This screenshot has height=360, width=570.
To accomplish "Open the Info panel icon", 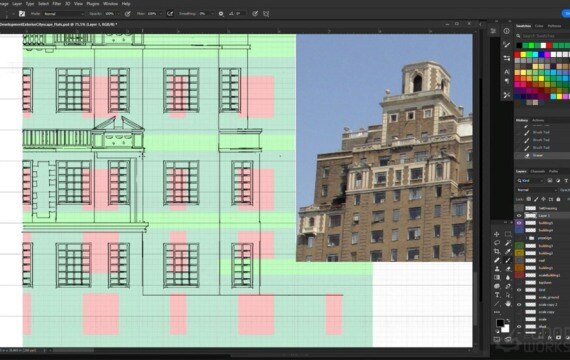I will 506,31.
